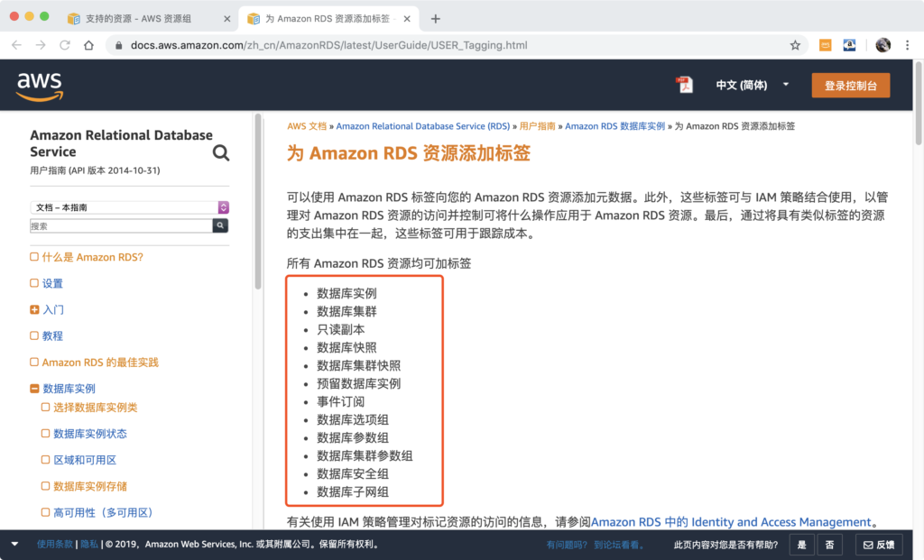The height and width of the screenshot is (560, 924).
Task: Follow Amazon Relational Database Service (RDS) breadcrumb
Action: pos(422,126)
